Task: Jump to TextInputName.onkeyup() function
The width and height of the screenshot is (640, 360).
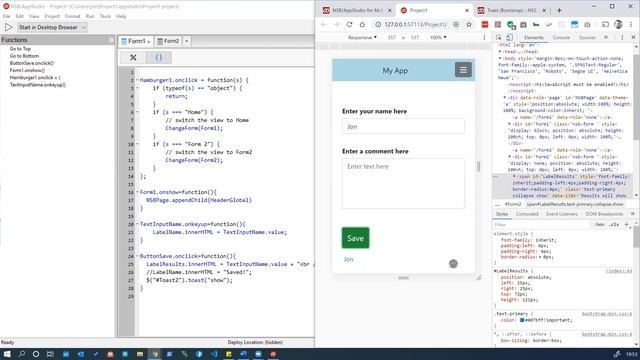Action: 38,85
